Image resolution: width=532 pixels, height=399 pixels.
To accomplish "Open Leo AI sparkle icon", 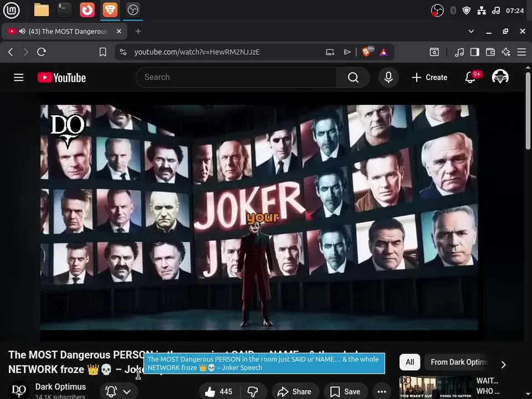I will point(506,52).
